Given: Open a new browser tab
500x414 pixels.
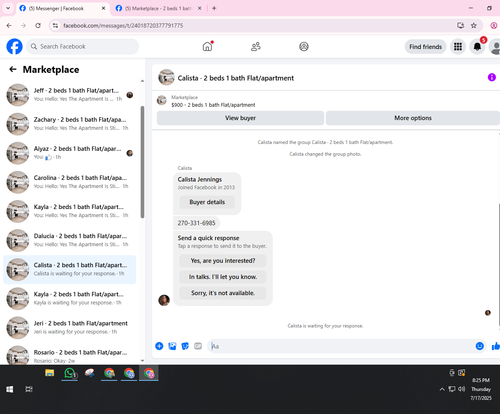Looking at the screenshot, I should [214, 8].
